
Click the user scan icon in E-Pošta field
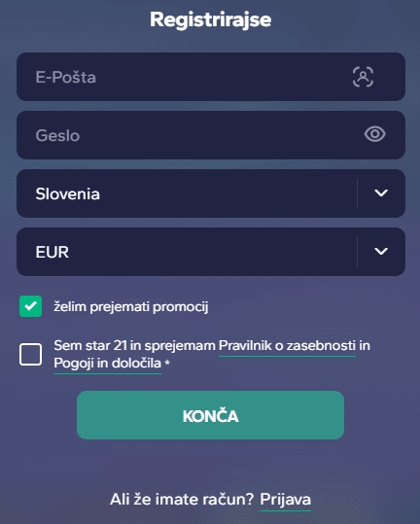point(363,77)
